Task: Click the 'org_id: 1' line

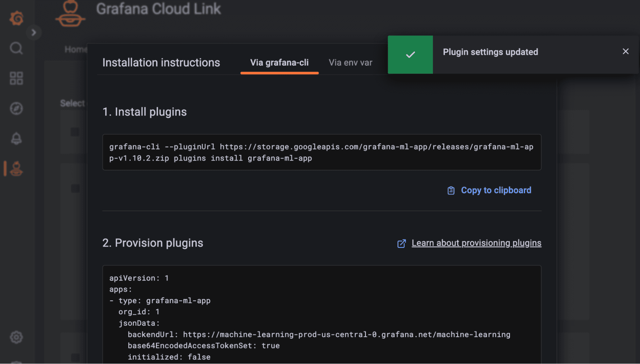Action: click(139, 312)
